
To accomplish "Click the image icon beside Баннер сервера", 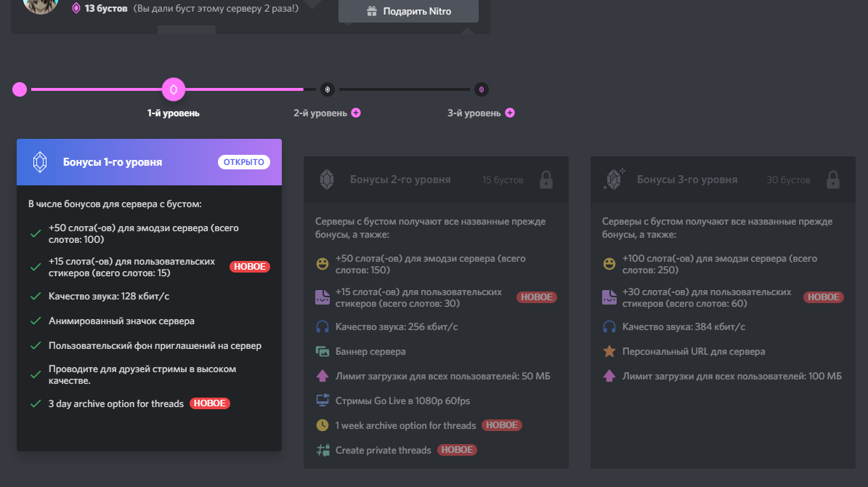I will [x=323, y=351].
